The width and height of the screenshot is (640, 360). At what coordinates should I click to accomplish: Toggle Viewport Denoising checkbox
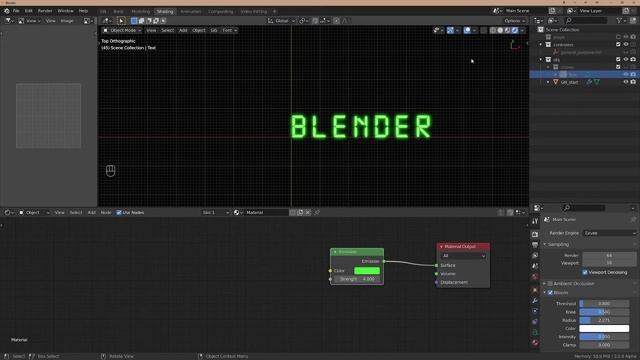585,272
